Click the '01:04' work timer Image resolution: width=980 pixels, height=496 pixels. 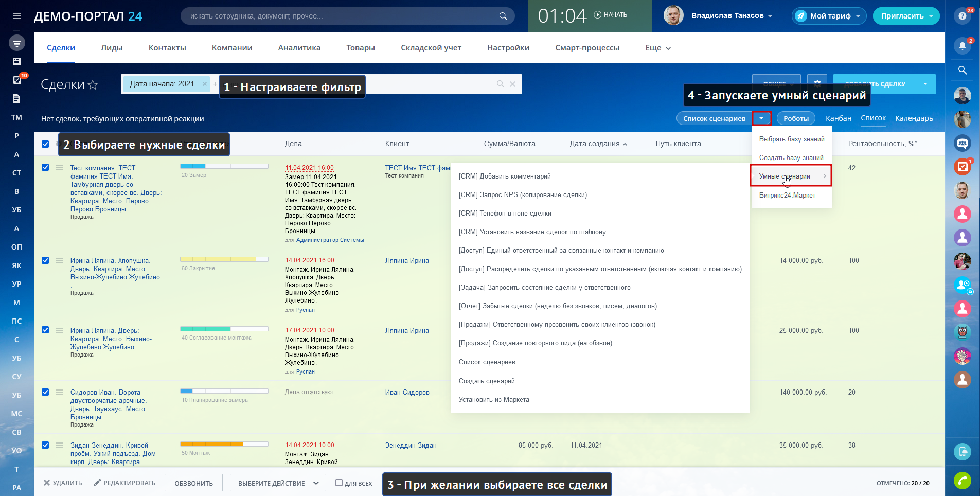coord(562,16)
